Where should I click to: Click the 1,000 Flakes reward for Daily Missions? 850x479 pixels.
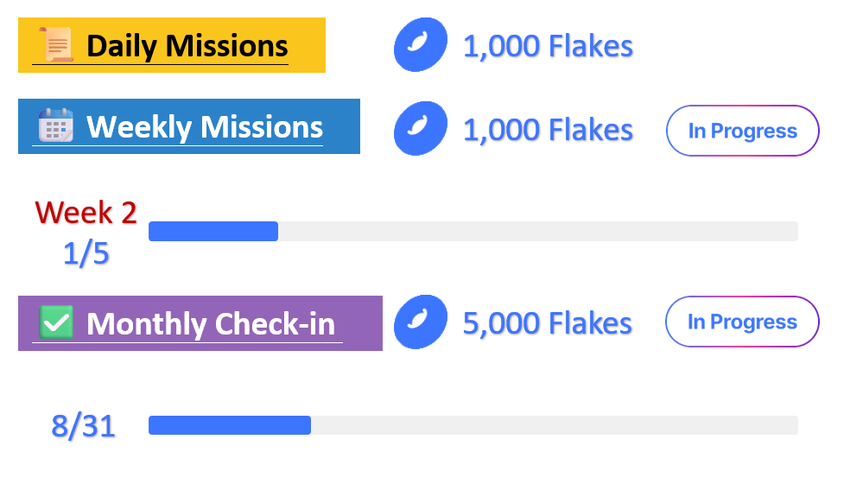click(x=547, y=46)
